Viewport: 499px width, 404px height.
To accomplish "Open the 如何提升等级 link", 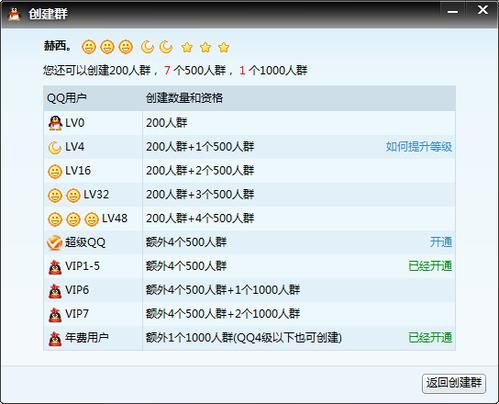I will pos(419,147).
